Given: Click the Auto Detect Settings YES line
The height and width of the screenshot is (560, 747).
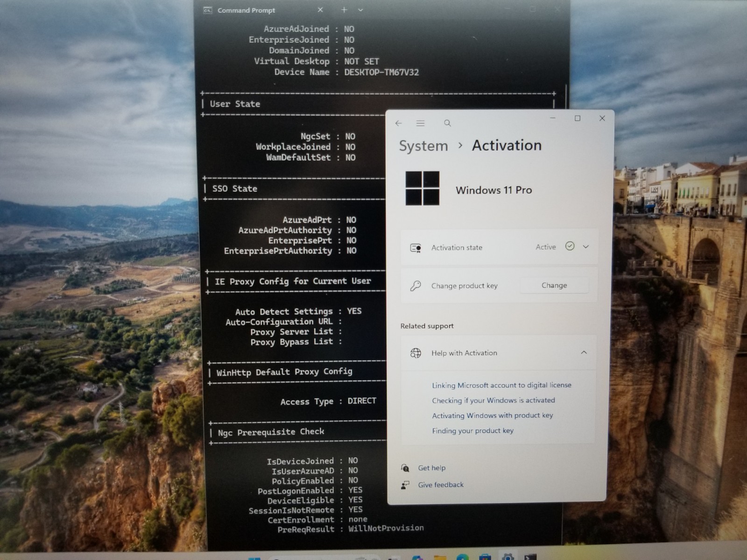Looking at the screenshot, I should click(x=298, y=311).
